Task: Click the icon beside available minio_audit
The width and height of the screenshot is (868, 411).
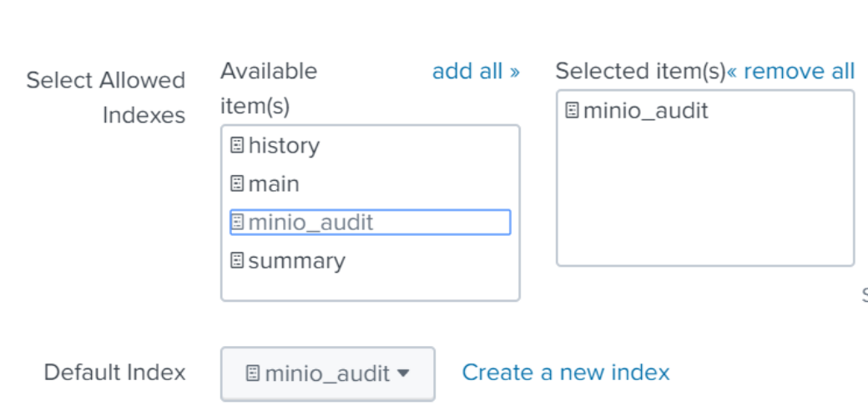Action: [x=237, y=223]
